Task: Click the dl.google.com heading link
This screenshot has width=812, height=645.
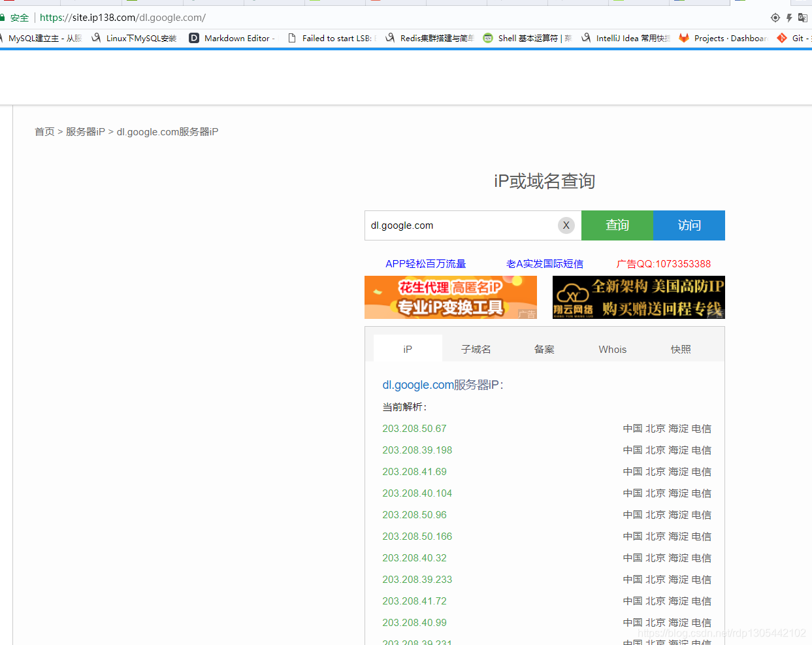Action: 418,385
